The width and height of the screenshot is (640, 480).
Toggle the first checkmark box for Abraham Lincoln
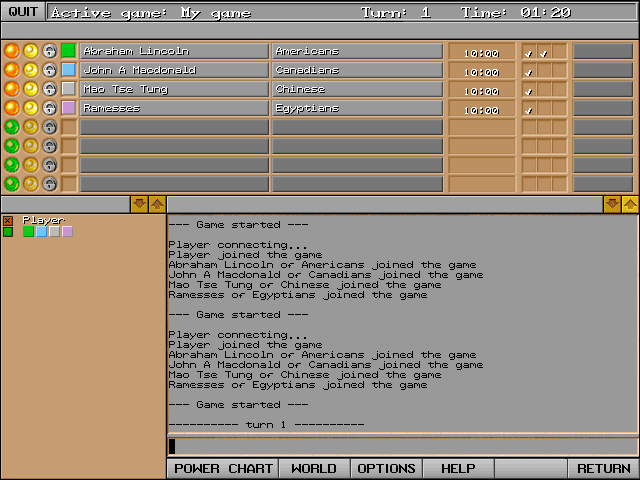click(x=529, y=51)
